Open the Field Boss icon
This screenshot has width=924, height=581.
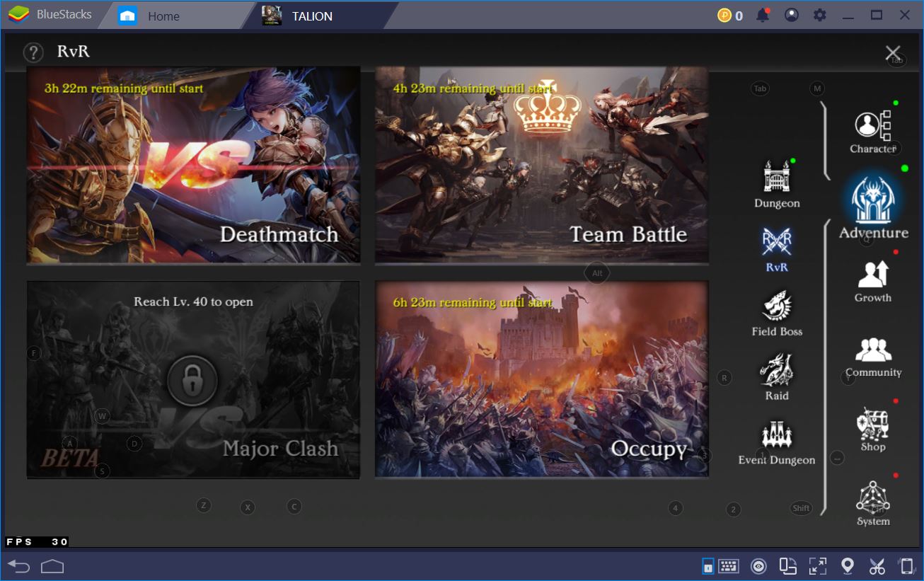[x=776, y=306]
